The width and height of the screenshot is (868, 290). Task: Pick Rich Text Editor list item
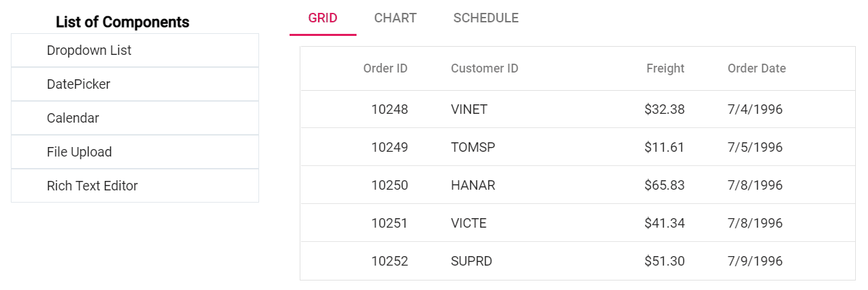[x=92, y=186]
